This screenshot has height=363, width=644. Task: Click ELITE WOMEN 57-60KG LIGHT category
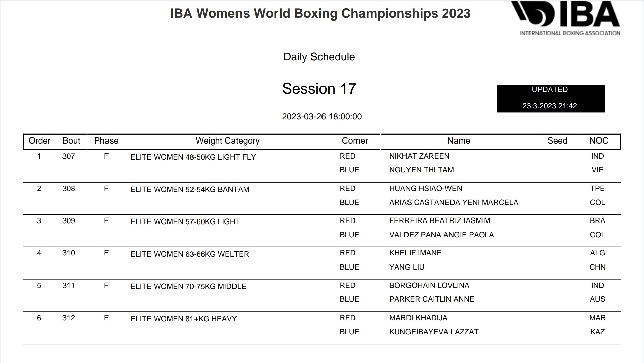pos(185,222)
